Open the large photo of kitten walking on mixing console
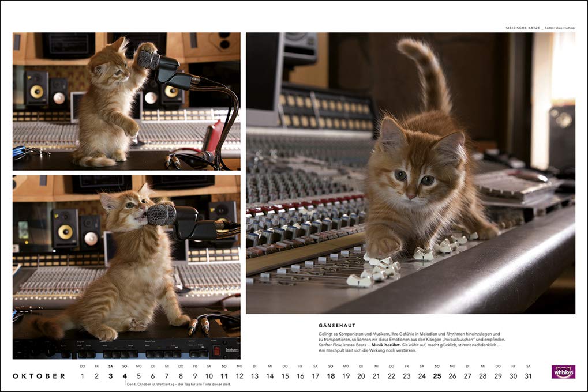 pos(411,173)
